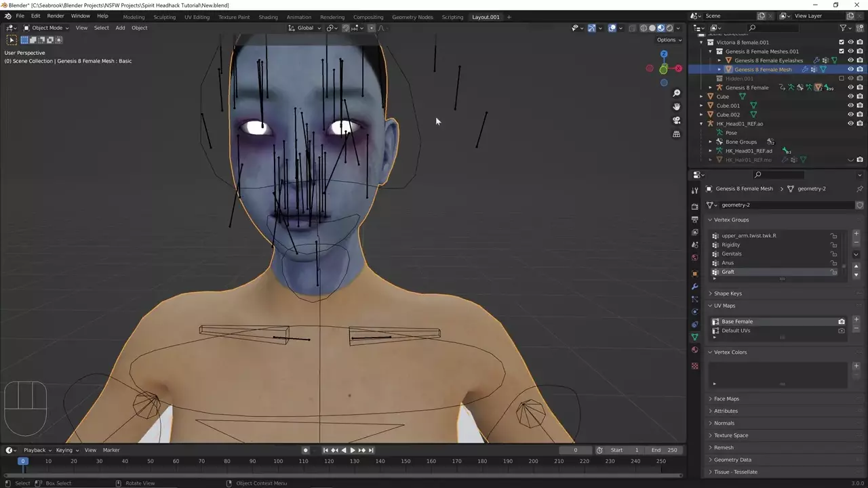Viewport: 868px width, 488px height.
Task: Open the Object Mode dropdown
Action: [x=46, y=28]
